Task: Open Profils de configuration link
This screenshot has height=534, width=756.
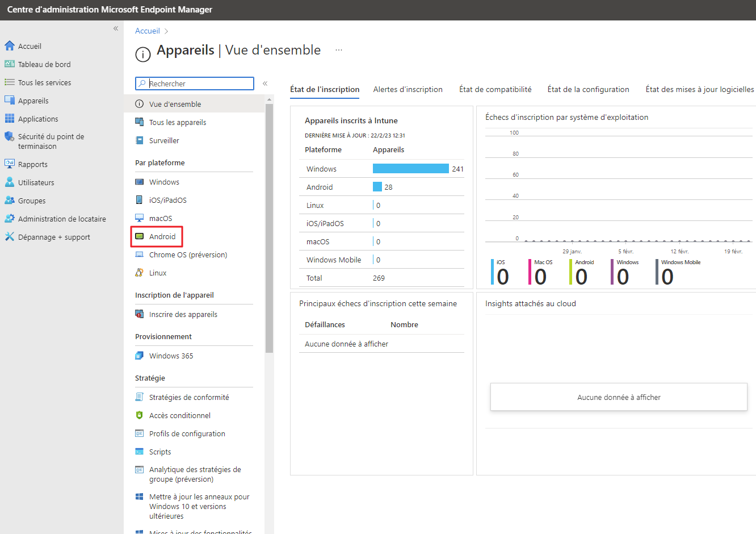Action: 187,433
